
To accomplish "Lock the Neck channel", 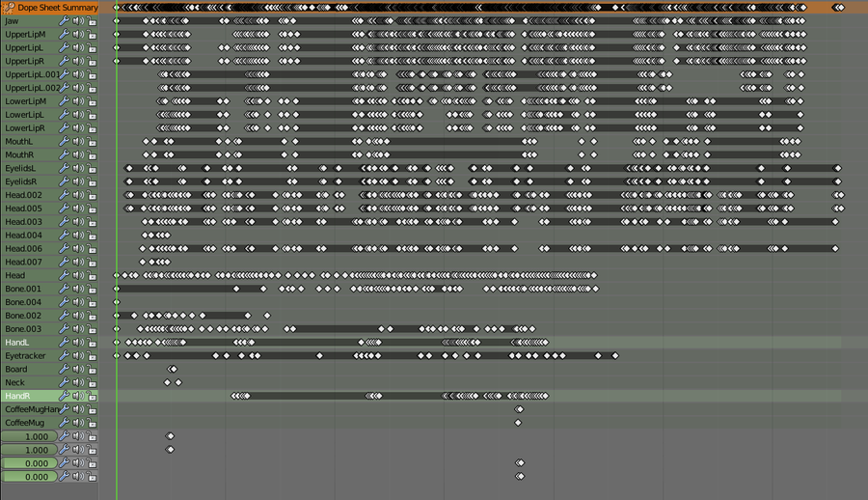I will (x=92, y=382).
